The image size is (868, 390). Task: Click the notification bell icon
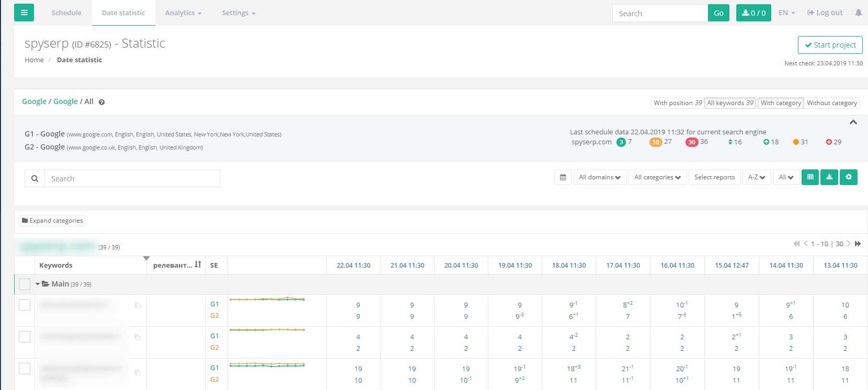tap(859, 13)
